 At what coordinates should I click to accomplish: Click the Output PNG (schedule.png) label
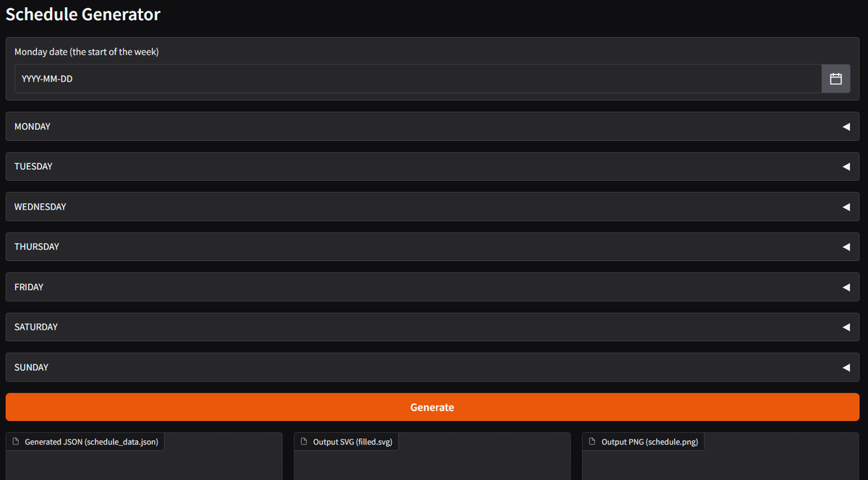click(650, 442)
